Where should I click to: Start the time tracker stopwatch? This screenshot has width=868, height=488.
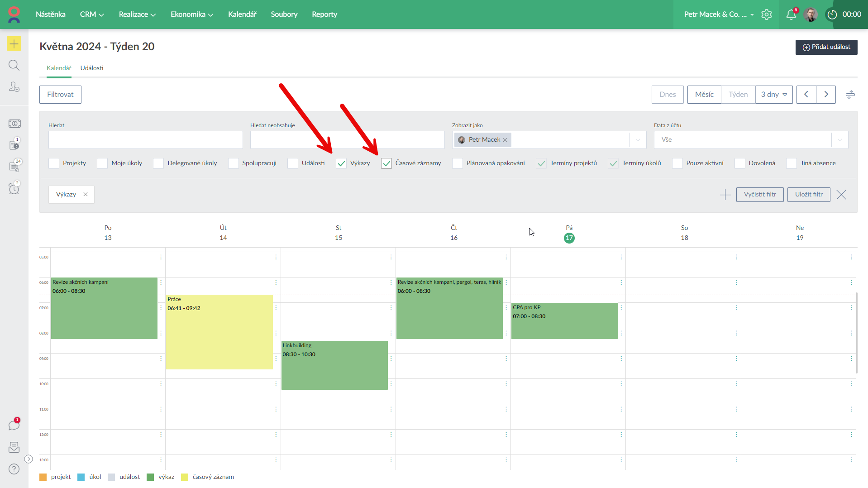click(x=832, y=14)
